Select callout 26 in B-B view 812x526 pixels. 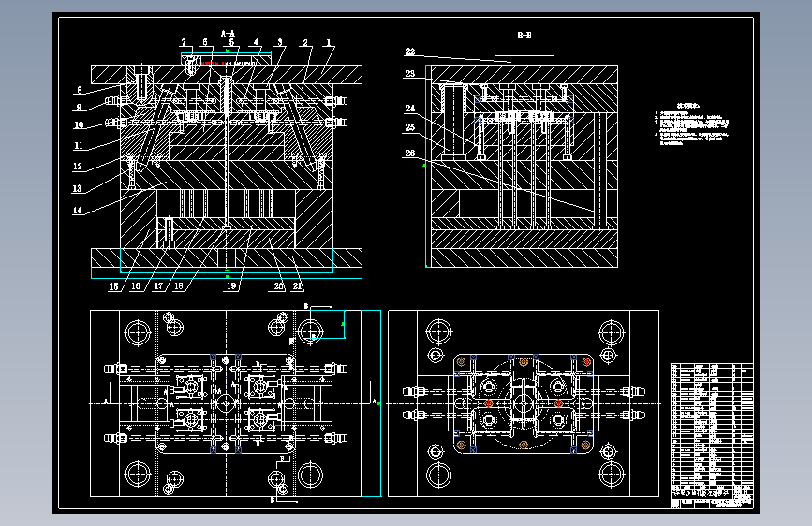410,153
